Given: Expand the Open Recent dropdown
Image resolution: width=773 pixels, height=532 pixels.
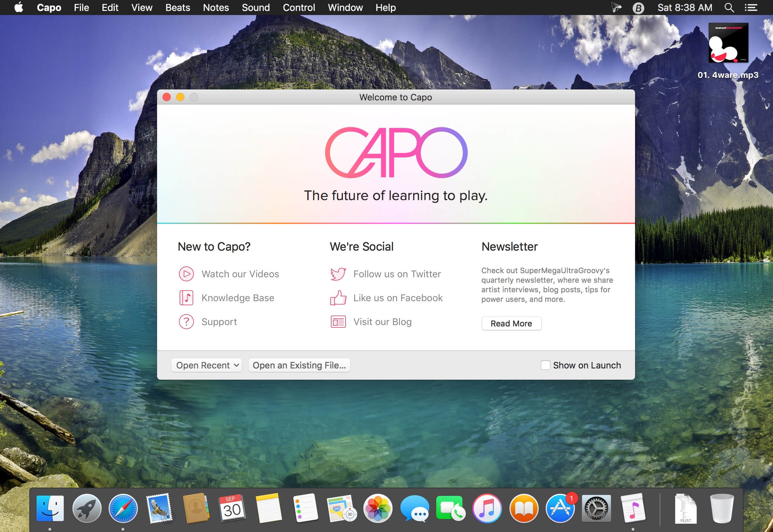Looking at the screenshot, I should (x=207, y=365).
